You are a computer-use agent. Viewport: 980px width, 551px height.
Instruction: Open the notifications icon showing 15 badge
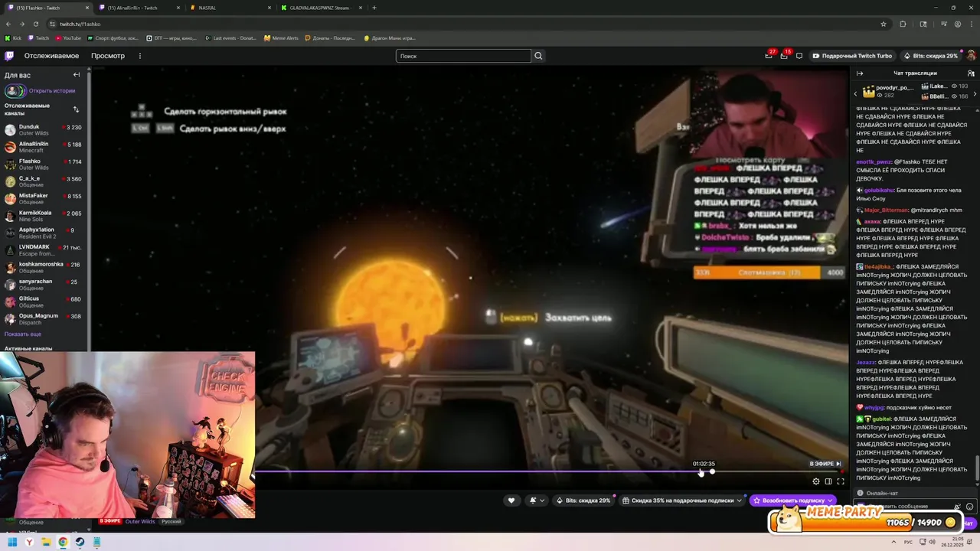tap(784, 56)
